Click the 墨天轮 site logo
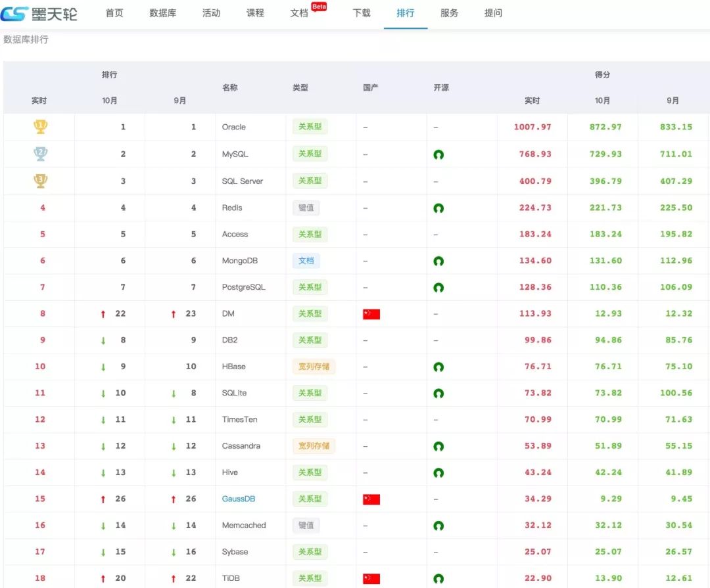This screenshot has width=710, height=588. tap(39, 13)
